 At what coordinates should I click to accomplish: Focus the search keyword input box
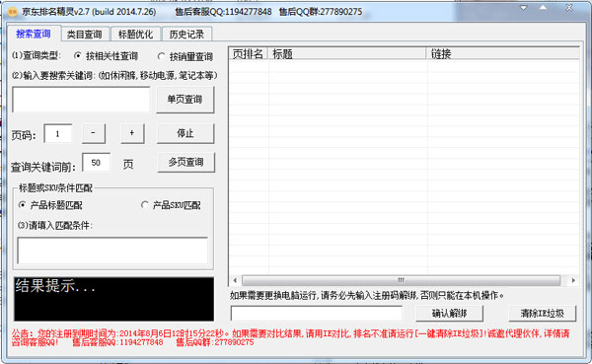[81, 100]
